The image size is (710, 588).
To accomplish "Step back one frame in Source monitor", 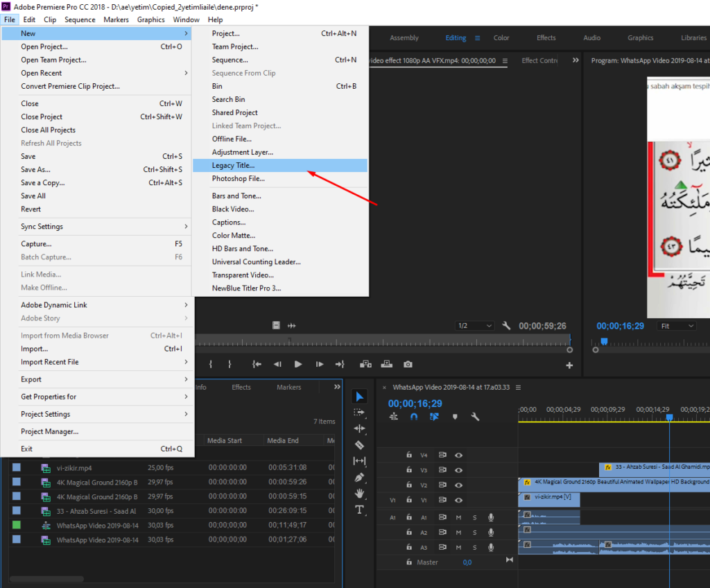I will (277, 364).
